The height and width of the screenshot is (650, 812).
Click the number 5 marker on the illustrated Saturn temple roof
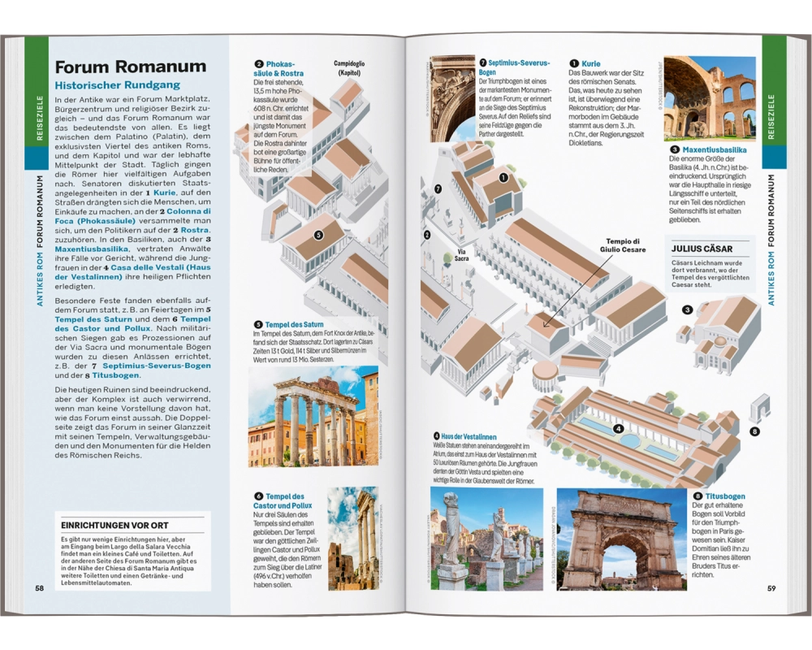pyautogui.click(x=318, y=236)
